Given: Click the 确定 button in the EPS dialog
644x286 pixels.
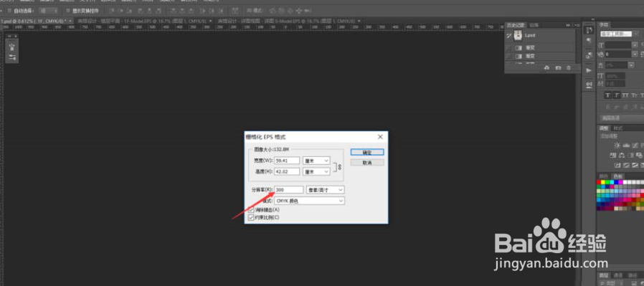Looking at the screenshot, I should point(367,152).
